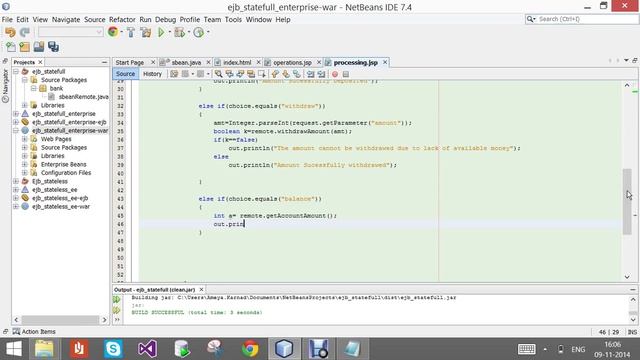Screen dimensions: 640x360
Task: Expand the ejb_statefull_enterprise project node
Action: pos(16,113)
